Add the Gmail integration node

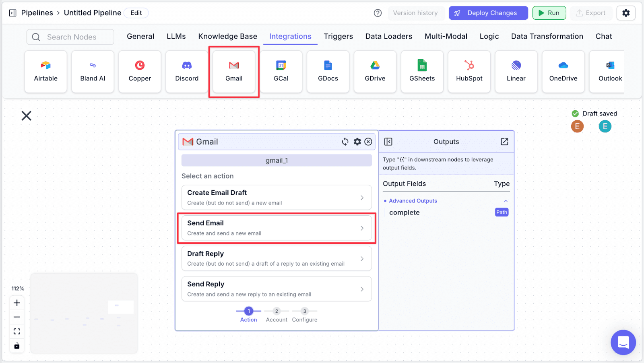[x=234, y=72]
